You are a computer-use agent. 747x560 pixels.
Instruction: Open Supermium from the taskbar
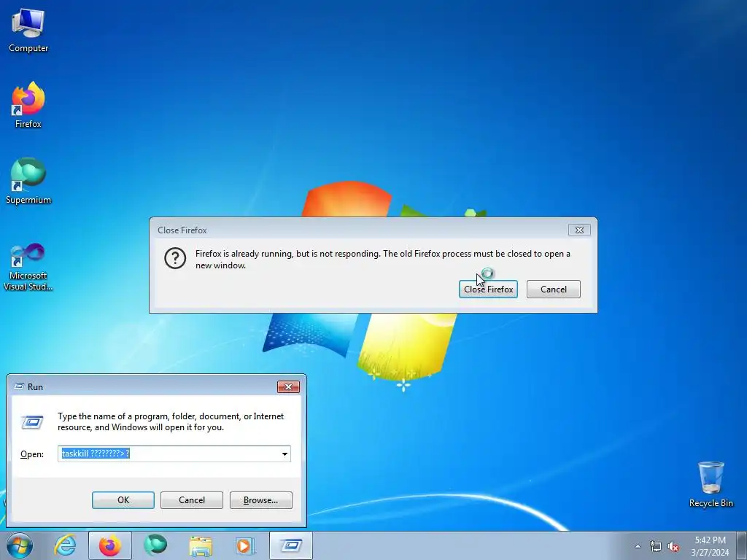(155, 545)
